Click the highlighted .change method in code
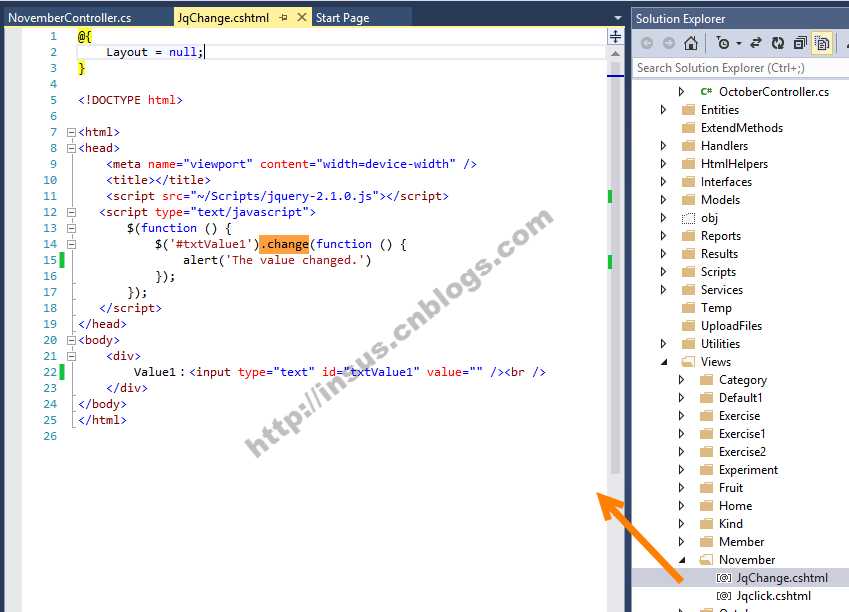 click(x=284, y=244)
